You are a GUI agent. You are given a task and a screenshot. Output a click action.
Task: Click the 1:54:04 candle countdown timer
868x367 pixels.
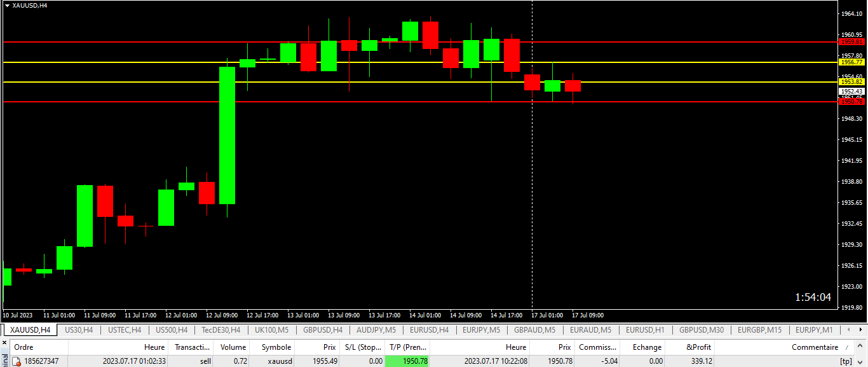click(813, 297)
